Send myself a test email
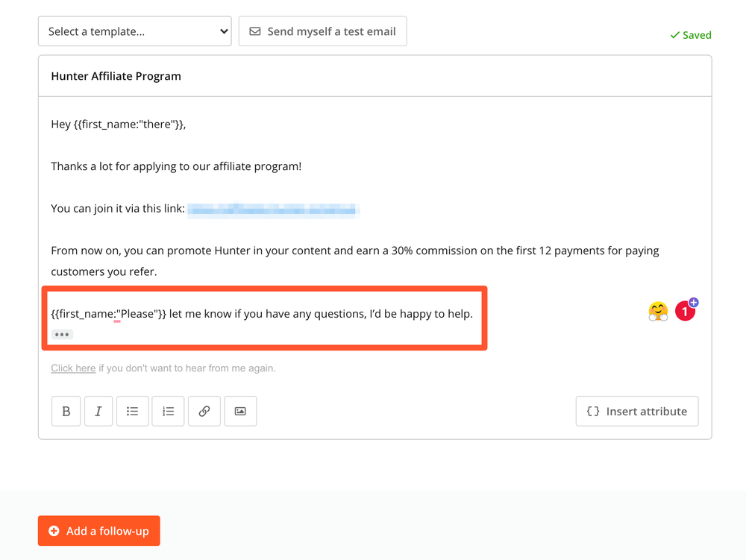Viewport: 746px width, 560px height. (322, 31)
